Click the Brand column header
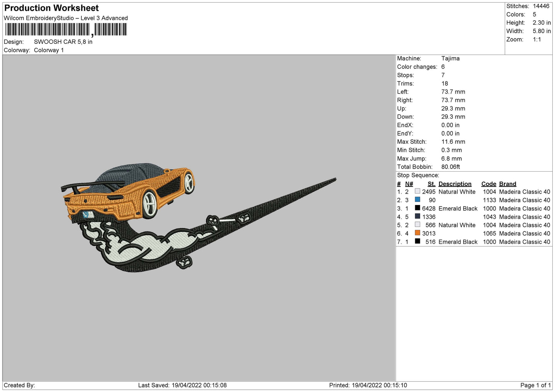555x392 pixels. coord(508,184)
